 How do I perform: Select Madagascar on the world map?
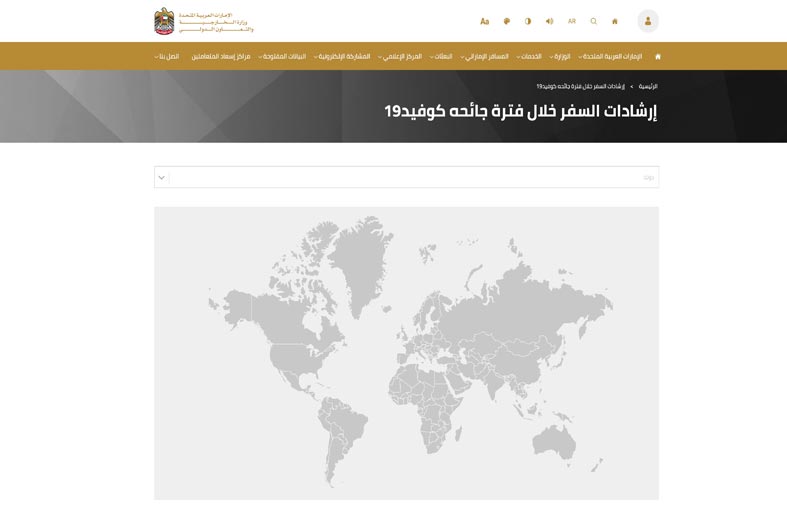point(458,433)
